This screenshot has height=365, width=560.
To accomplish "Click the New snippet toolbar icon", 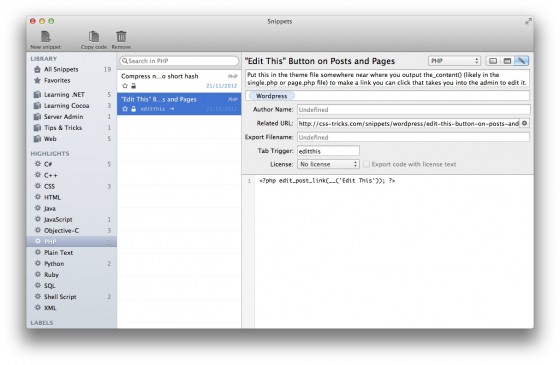I will point(46,36).
